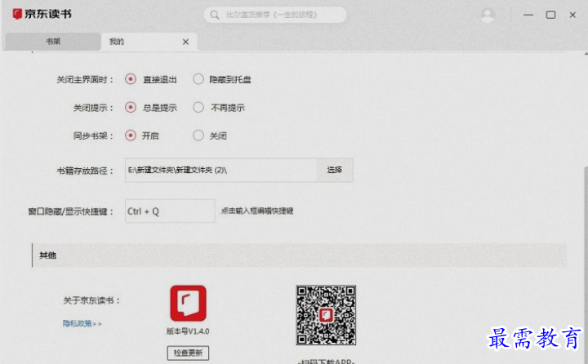The image size is (588, 364).
Task: Click the top search box
Action: pyautogui.click(x=275, y=15)
